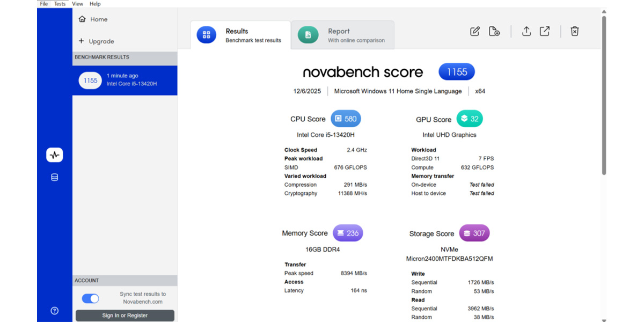The height and width of the screenshot is (322, 644).
Task: Click the 164 ns latency value
Action: (x=358, y=290)
